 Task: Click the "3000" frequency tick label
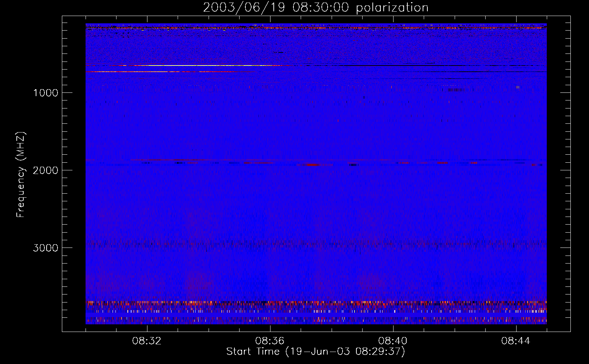(x=46, y=248)
